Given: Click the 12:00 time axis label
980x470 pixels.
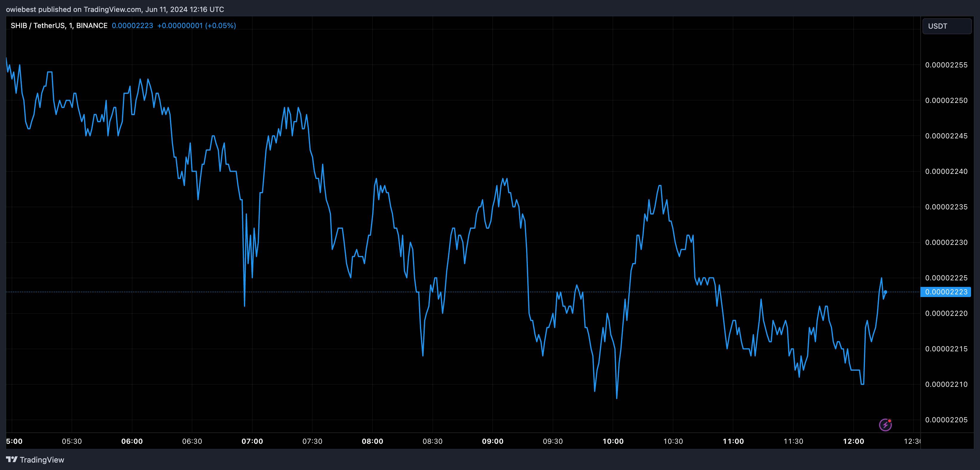Looking at the screenshot, I should click(853, 441).
